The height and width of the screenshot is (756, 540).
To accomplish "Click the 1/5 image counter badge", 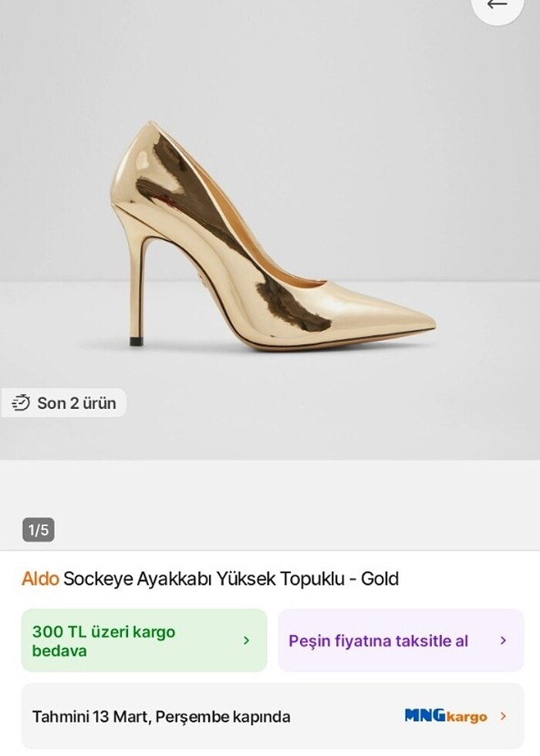I will click(39, 530).
